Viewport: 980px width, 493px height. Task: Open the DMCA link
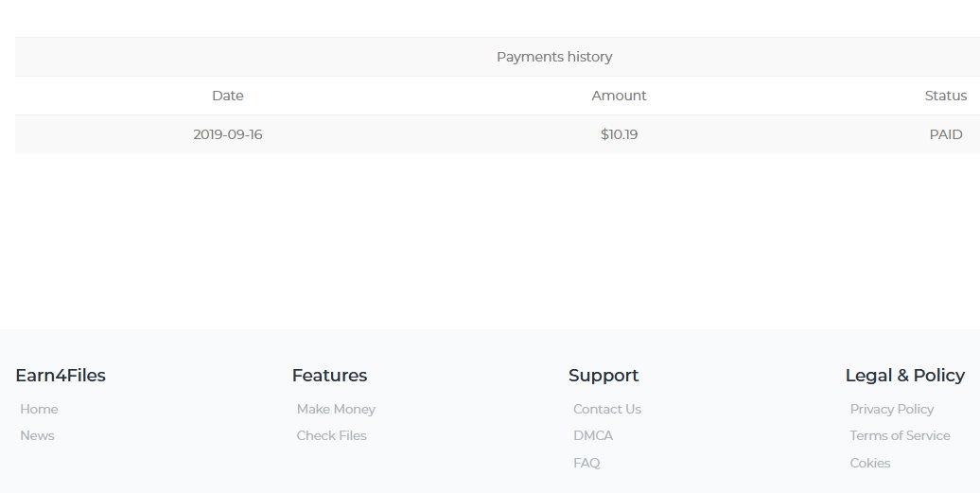pyautogui.click(x=593, y=435)
